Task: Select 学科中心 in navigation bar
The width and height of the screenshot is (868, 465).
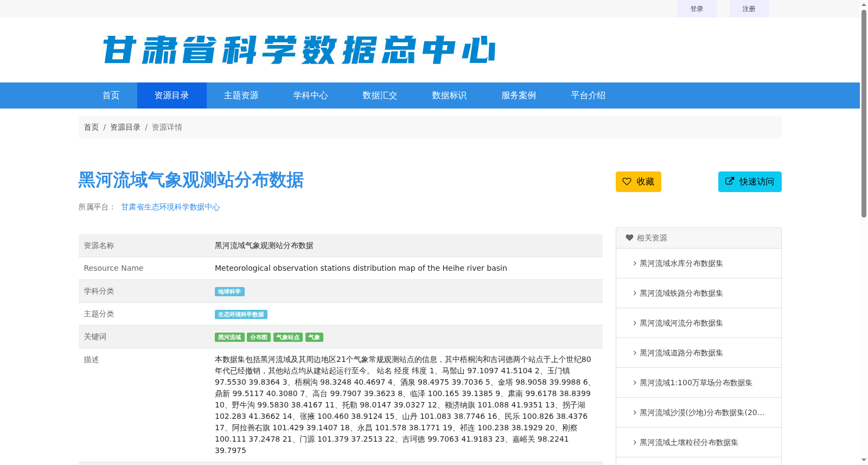Action: point(311,95)
